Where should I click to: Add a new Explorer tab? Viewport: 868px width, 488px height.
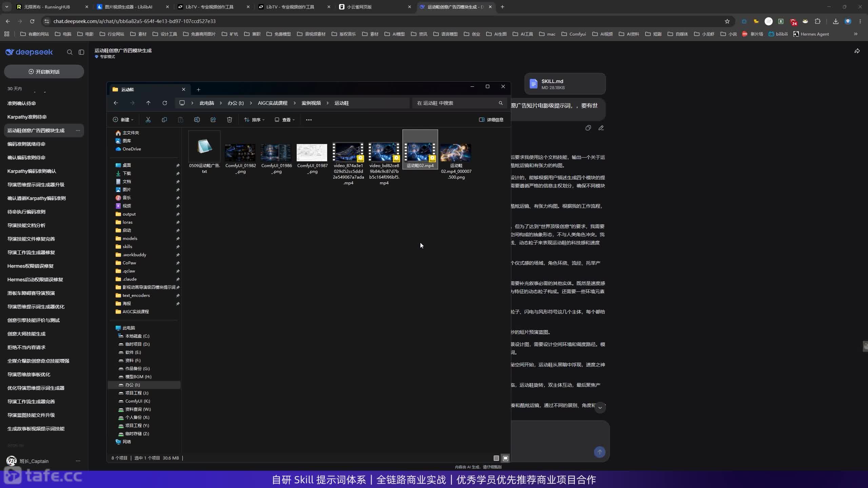[x=198, y=89]
